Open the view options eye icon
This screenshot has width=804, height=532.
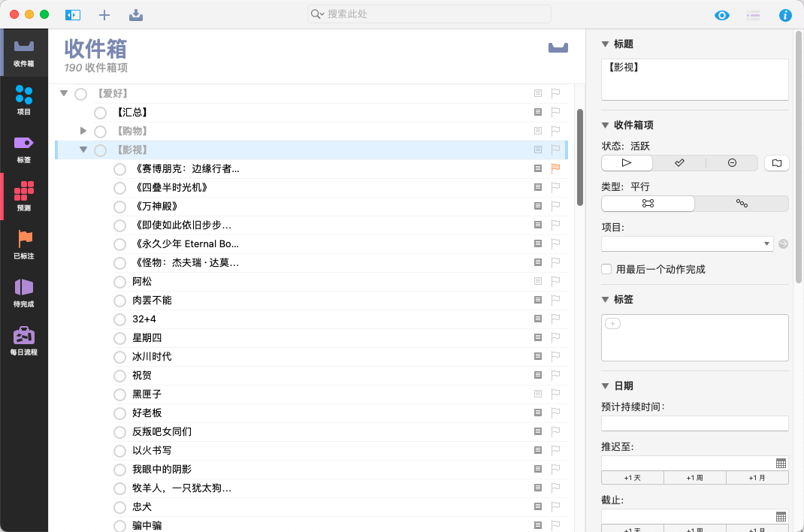coord(722,14)
